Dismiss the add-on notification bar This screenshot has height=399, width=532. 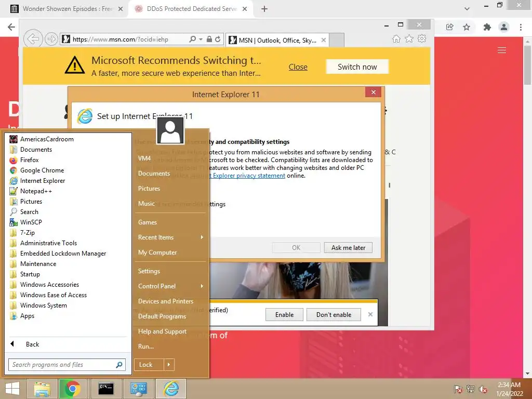(370, 314)
